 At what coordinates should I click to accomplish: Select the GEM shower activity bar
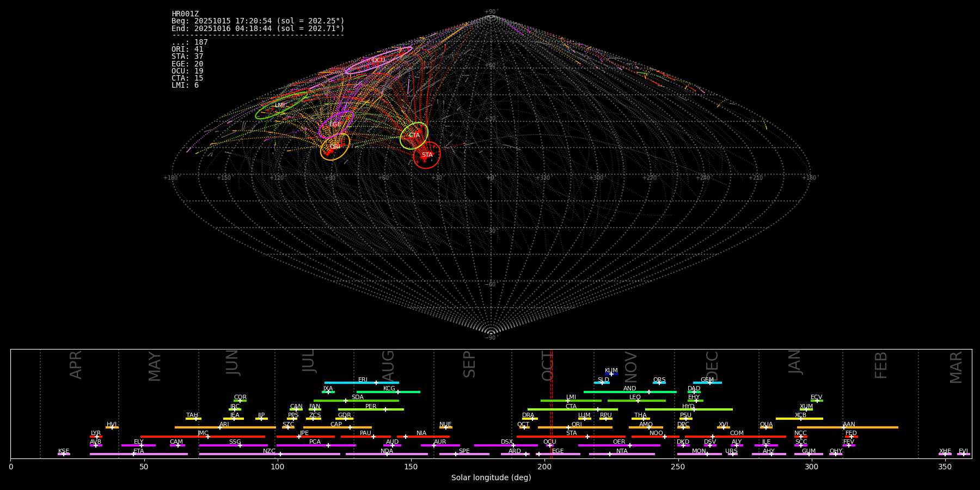[x=707, y=383]
